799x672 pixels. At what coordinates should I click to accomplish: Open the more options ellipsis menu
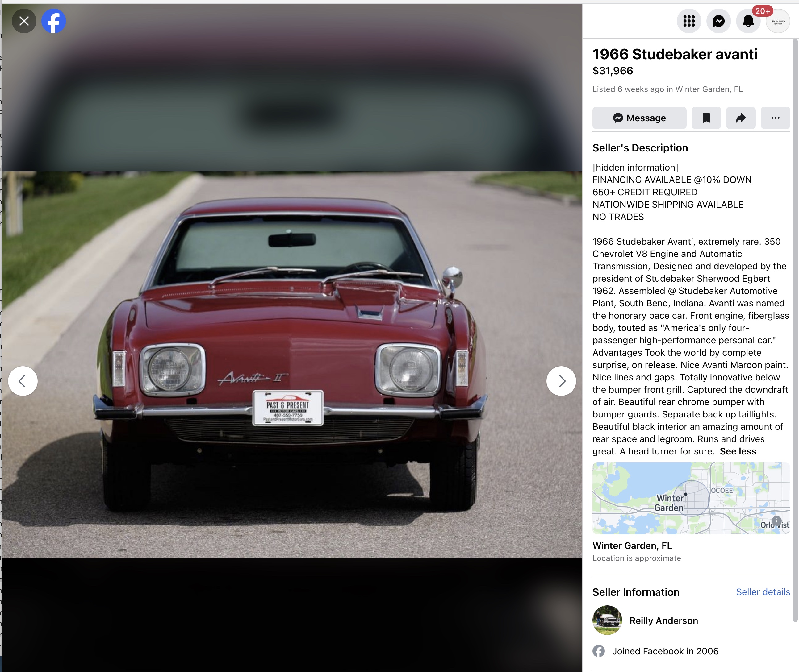(x=775, y=118)
